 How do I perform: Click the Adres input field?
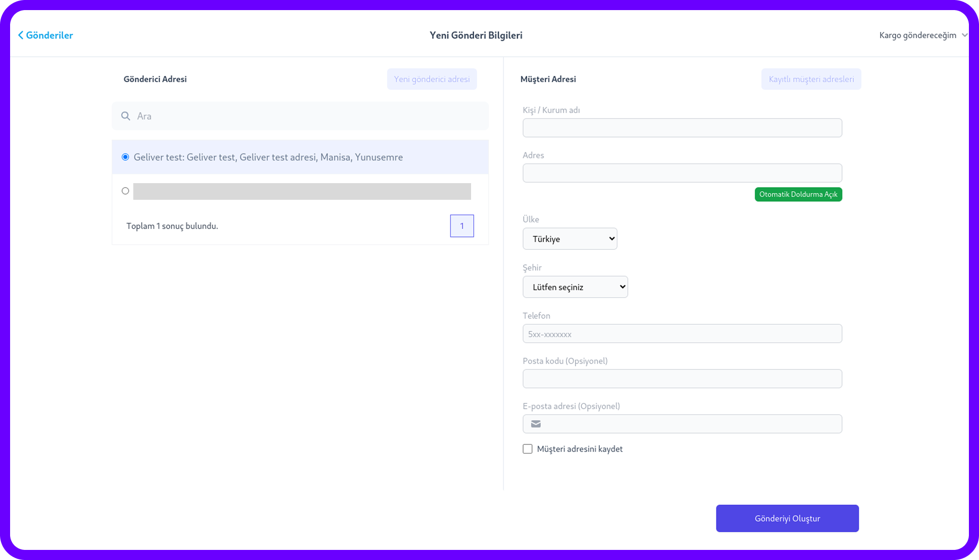pyautogui.click(x=682, y=173)
